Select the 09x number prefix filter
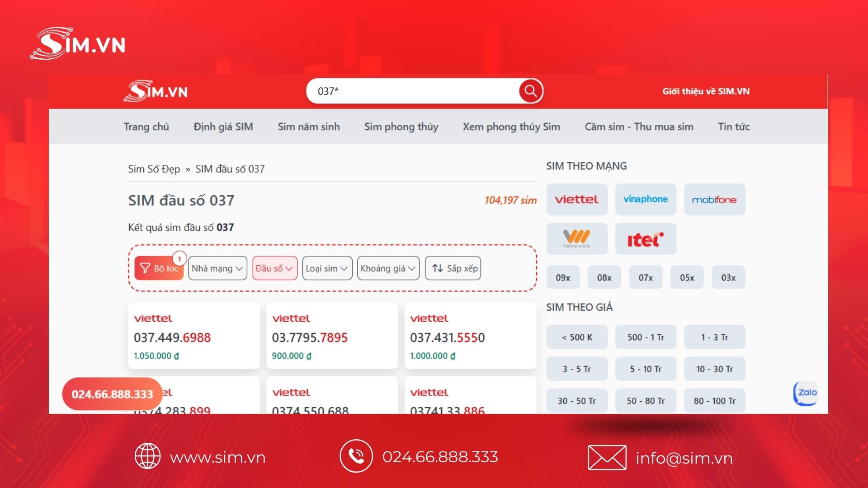868x488 pixels. point(563,277)
